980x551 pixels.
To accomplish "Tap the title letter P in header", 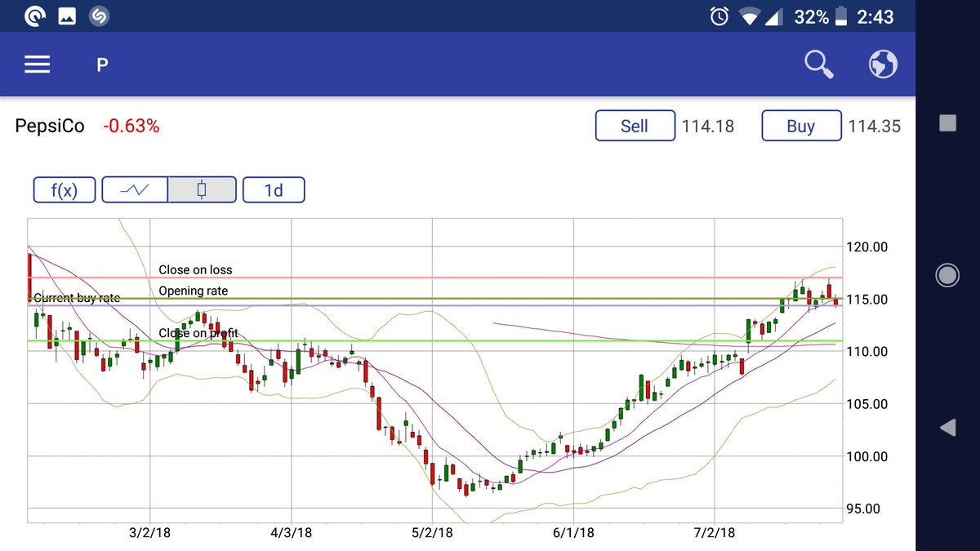I will (103, 64).
